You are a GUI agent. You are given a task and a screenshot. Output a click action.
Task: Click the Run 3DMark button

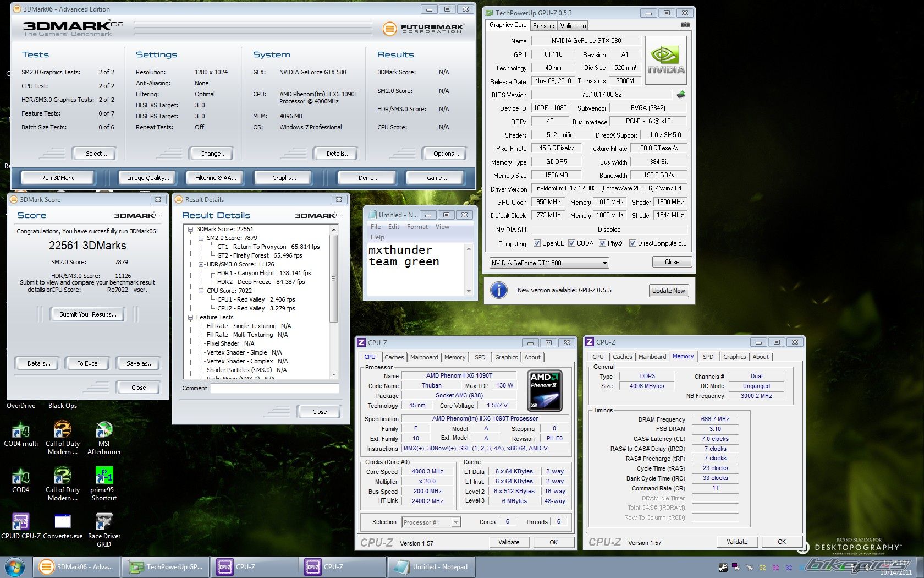click(x=57, y=178)
